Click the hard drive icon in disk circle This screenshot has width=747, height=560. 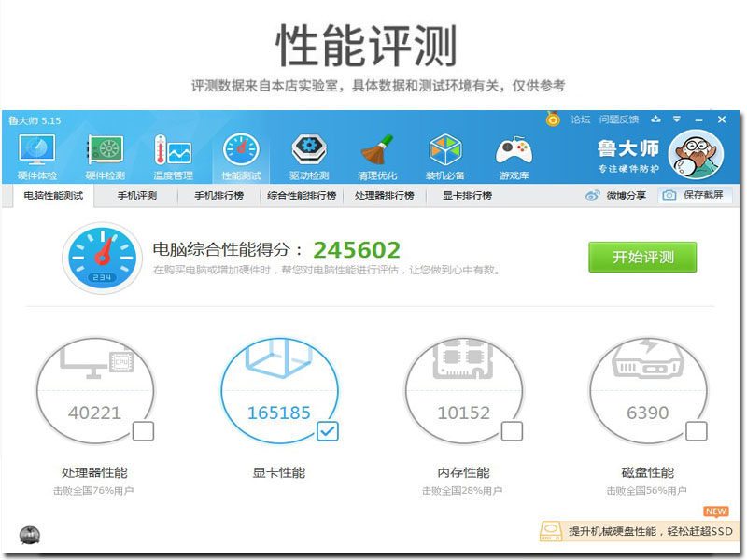tap(647, 359)
